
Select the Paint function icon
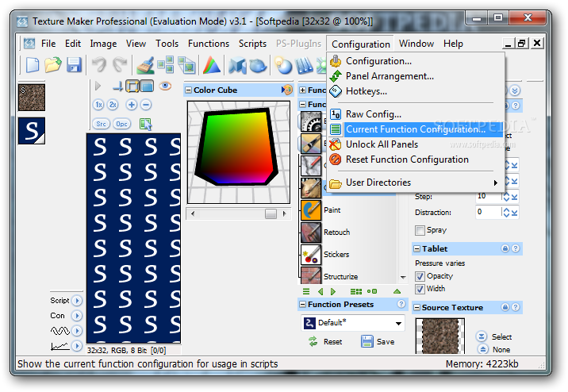[311, 210]
